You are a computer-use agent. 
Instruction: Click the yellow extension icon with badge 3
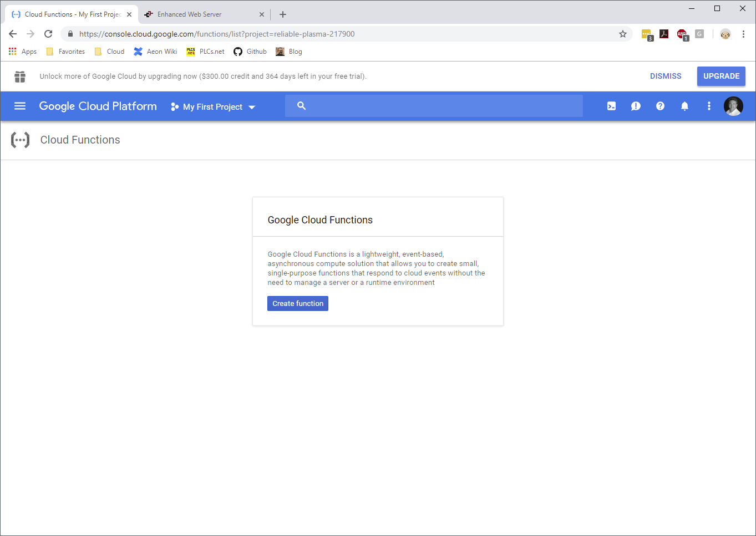click(x=647, y=34)
